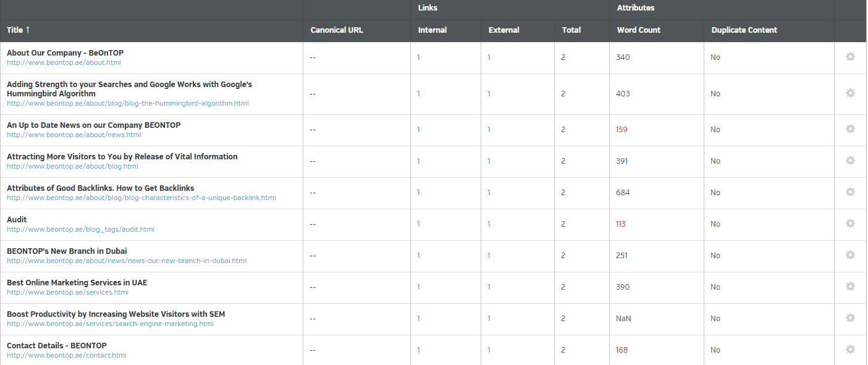Open the blog-the-hummingbird-algorithm.html URL

(128, 103)
